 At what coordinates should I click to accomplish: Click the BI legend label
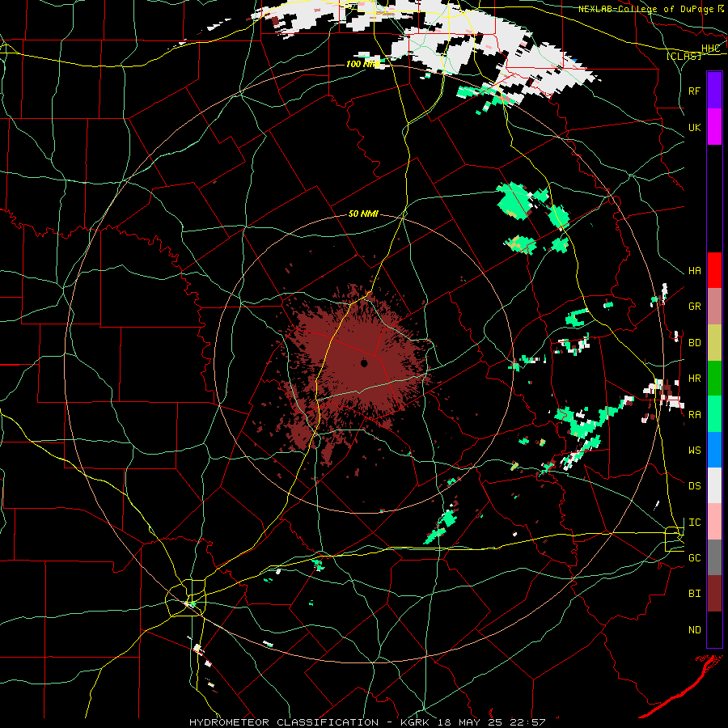point(694,594)
